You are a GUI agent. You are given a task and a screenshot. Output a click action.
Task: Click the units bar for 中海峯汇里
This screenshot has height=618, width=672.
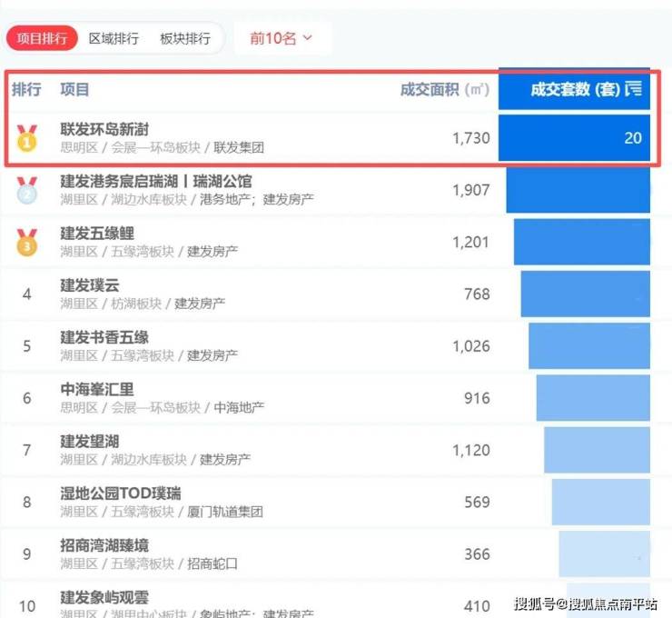(593, 398)
